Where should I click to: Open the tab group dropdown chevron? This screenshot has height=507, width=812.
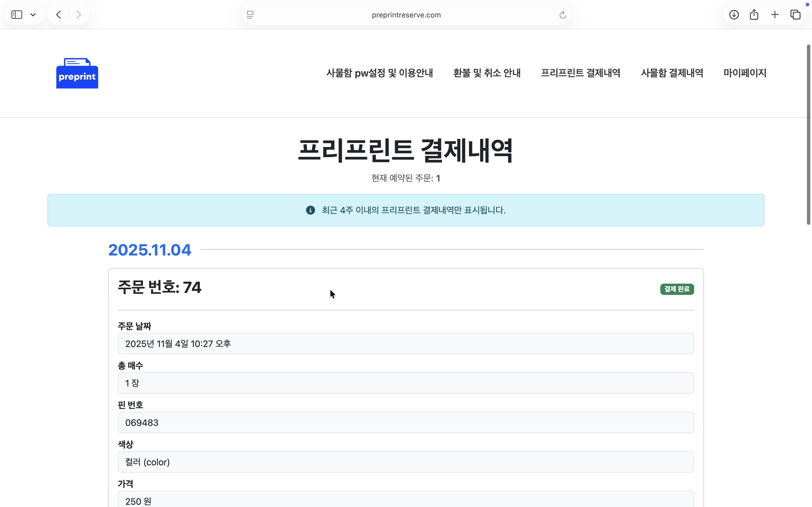33,14
